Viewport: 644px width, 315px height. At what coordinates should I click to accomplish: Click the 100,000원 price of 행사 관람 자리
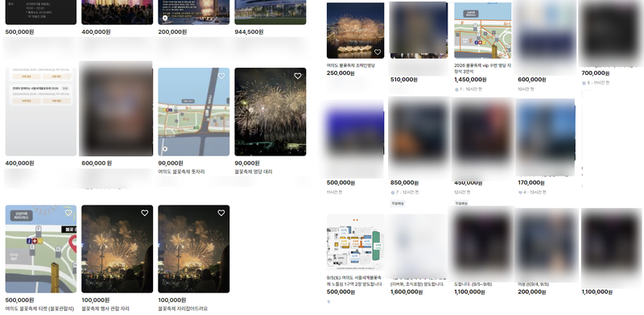(x=96, y=300)
